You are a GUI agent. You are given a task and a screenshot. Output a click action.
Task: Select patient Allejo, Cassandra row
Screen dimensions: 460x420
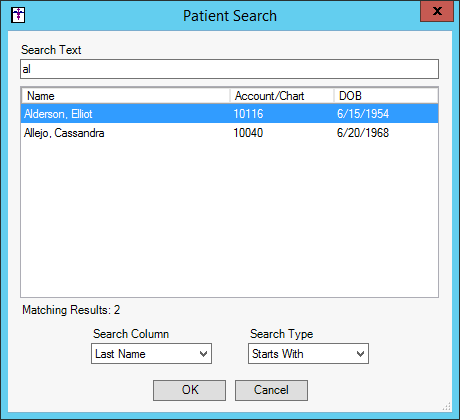tap(229, 133)
